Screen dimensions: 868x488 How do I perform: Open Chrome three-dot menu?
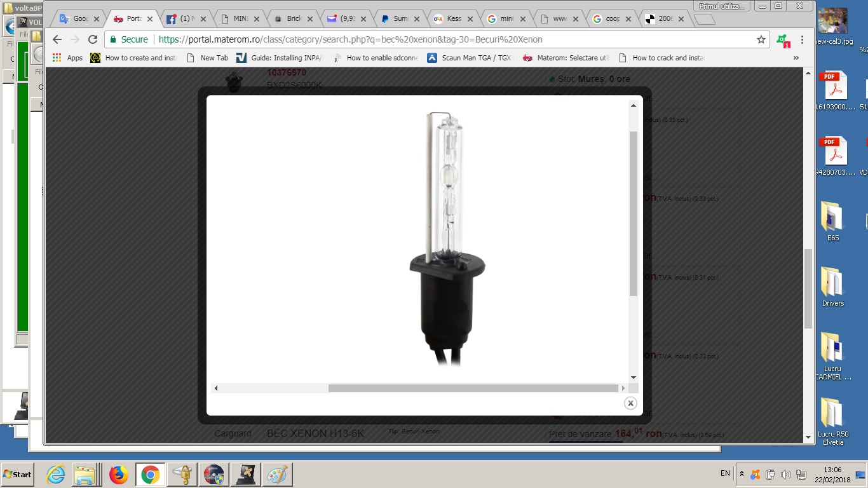[x=802, y=39]
